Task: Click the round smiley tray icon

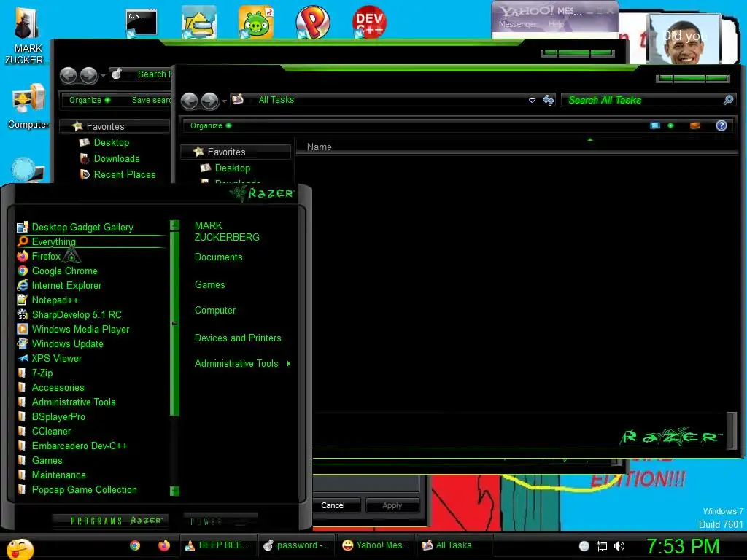Action: 584,546
